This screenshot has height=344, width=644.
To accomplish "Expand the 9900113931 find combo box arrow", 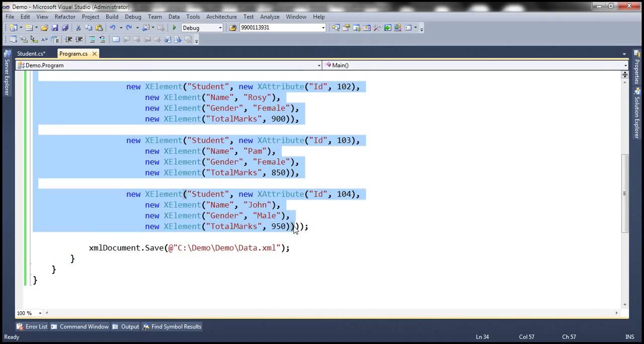I will pos(323,28).
